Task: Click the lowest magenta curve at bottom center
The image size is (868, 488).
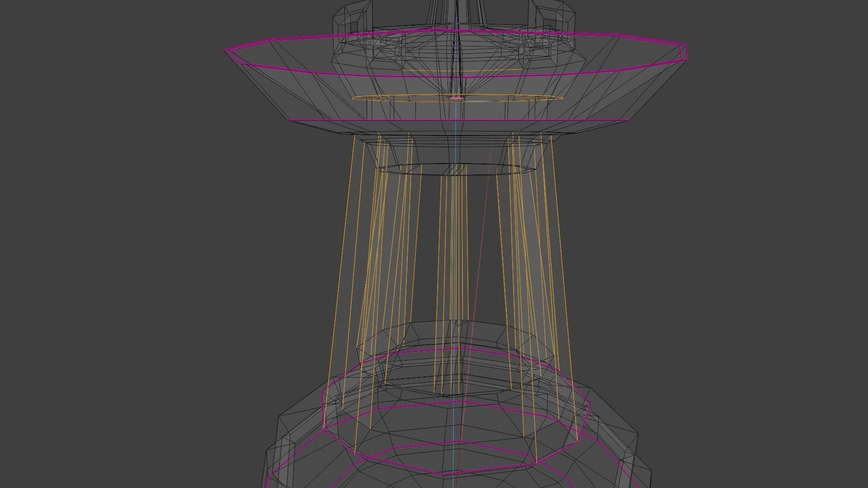Action: 443,474
